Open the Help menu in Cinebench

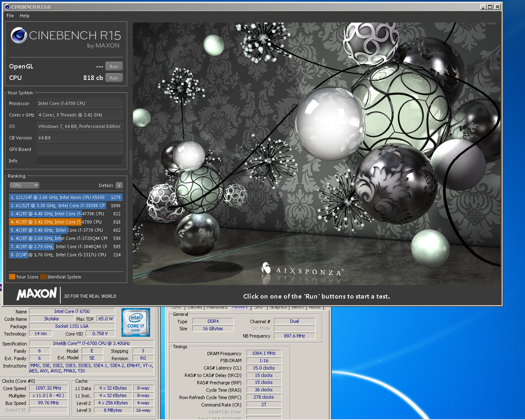pyautogui.click(x=25, y=16)
